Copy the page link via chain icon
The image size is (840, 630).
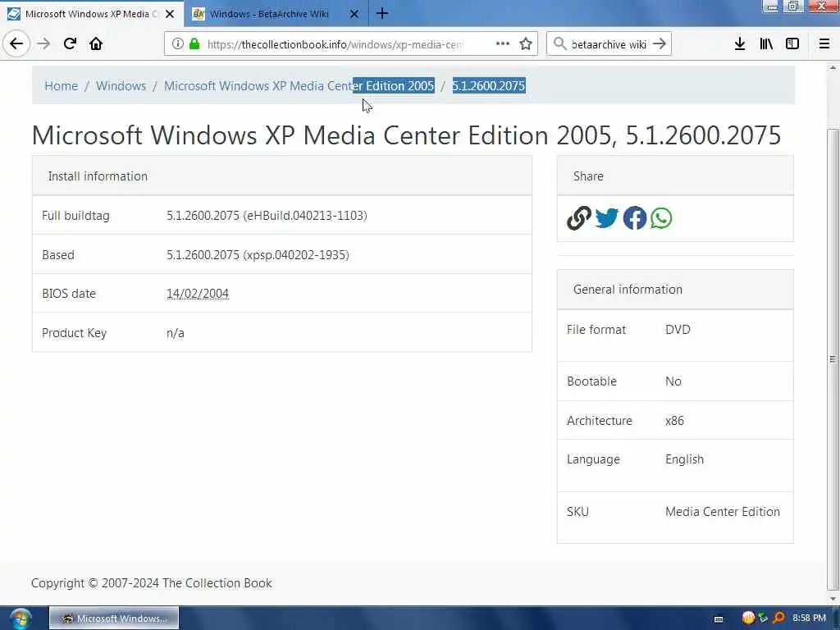coord(578,218)
